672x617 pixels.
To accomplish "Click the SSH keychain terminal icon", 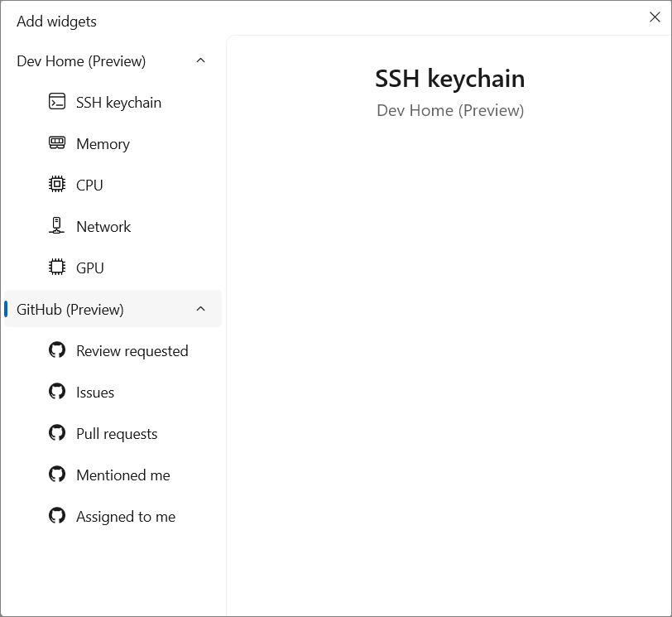I will click(57, 102).
